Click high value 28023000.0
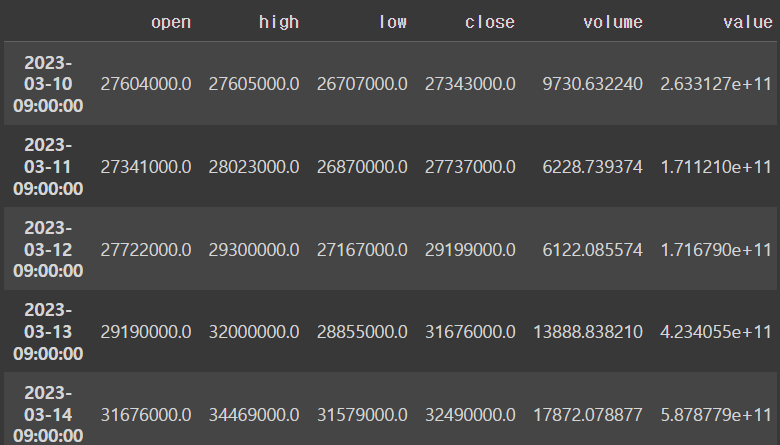The width and height of the screenshot is (780, 445). point(254,167)
